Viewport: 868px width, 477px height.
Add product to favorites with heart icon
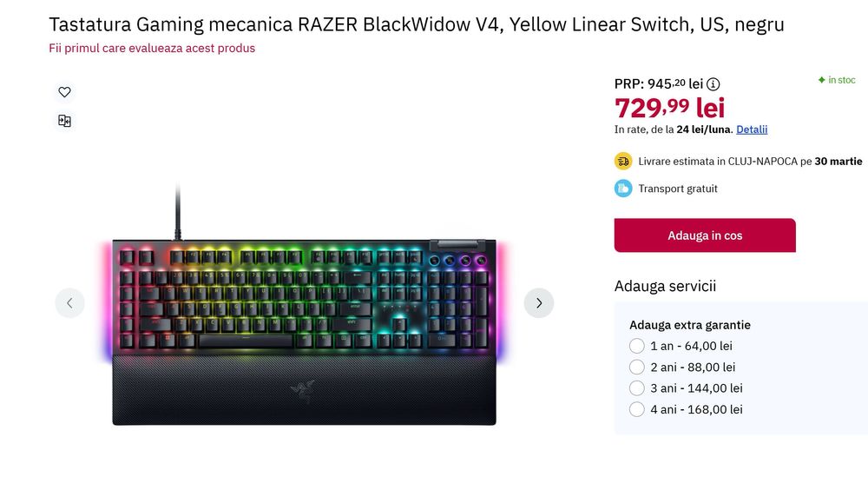tap(64, 92)
